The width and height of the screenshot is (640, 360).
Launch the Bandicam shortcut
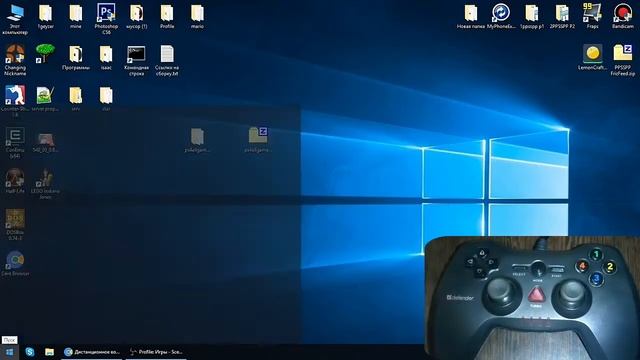[623, 17]
